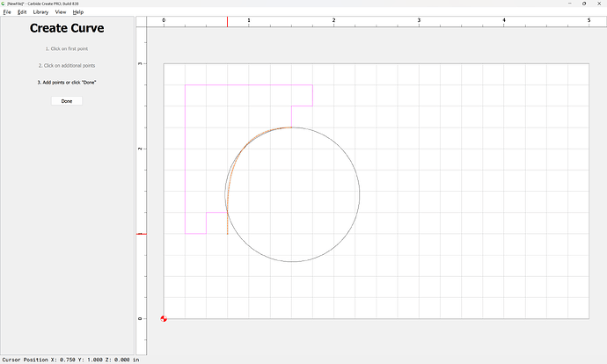Screen dimensions: 607x364
Task: Open the Library menu
Action: coord(40,12)
